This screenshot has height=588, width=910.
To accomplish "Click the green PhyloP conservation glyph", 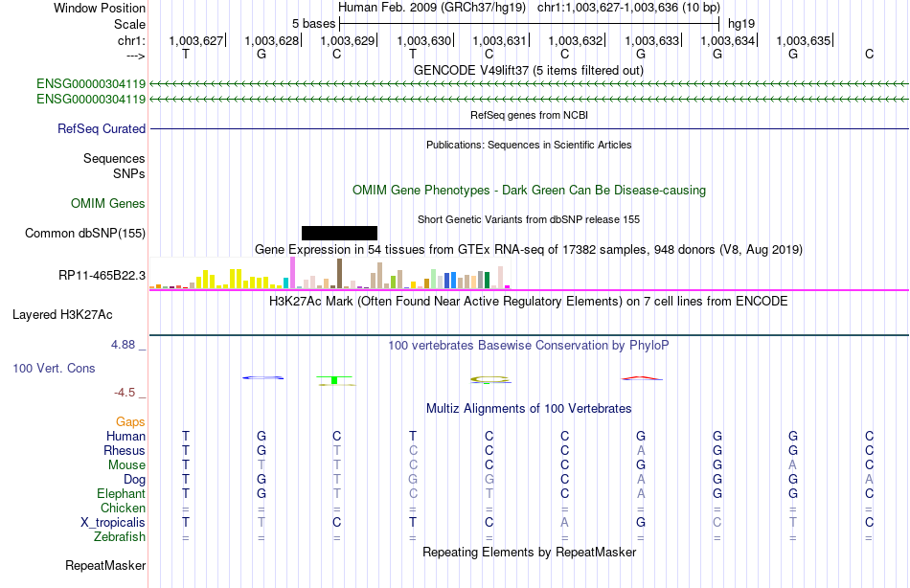I will (335, 380).
